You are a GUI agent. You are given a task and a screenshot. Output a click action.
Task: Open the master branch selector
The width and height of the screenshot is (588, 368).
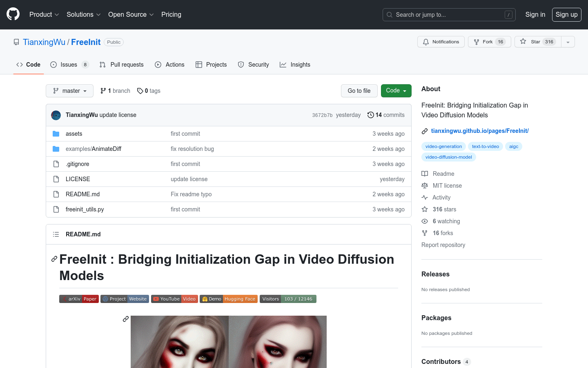coord(69,91)
